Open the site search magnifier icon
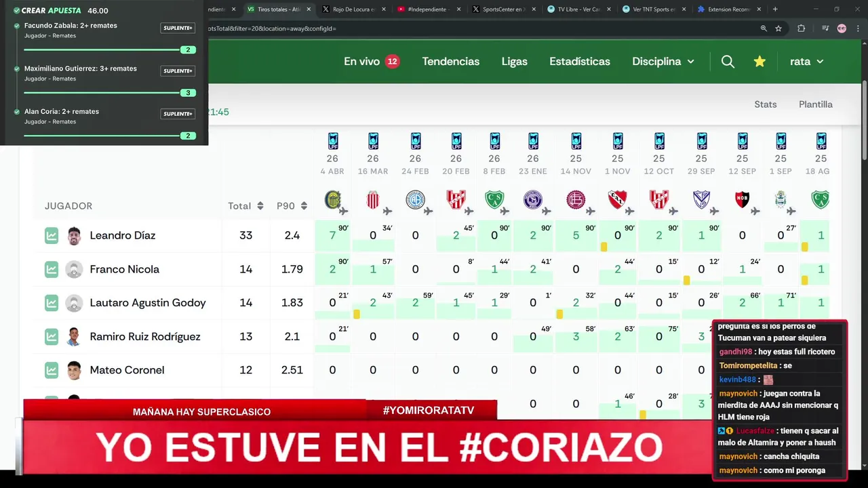The image size is (868, 488). (x=728, y=62)
